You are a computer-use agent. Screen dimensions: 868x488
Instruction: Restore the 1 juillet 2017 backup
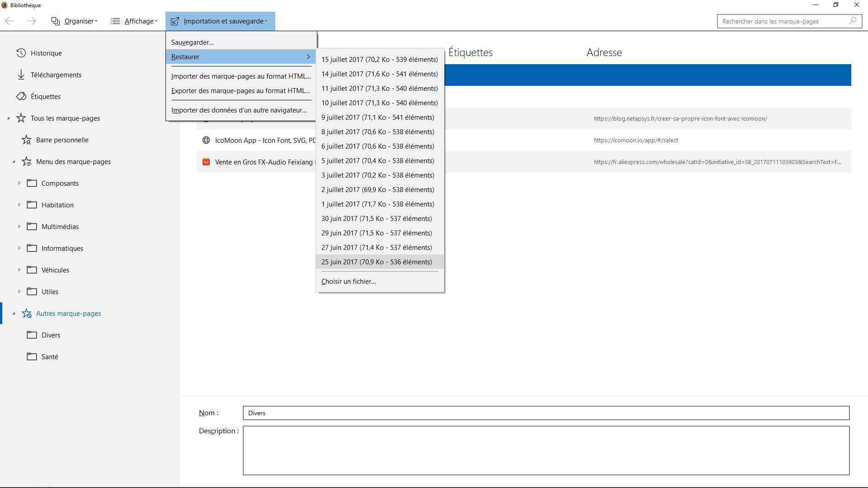click(x=380, y=204)
